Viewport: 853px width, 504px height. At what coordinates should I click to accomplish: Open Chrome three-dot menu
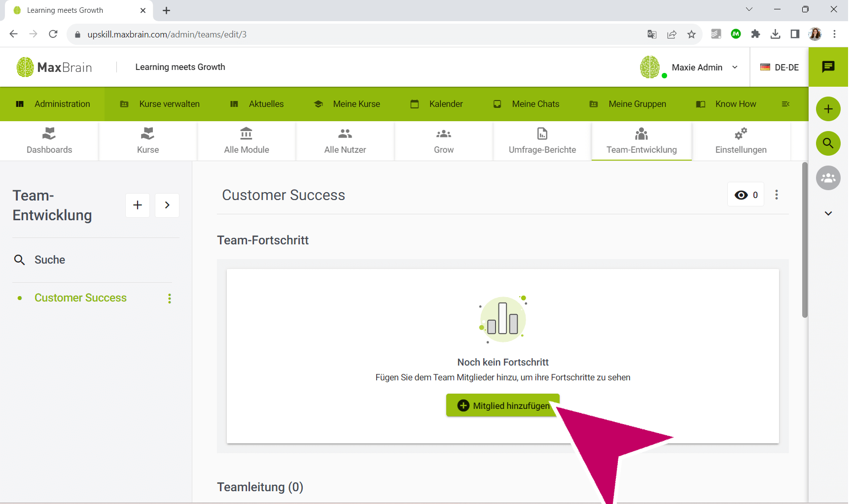pos(835,34)
